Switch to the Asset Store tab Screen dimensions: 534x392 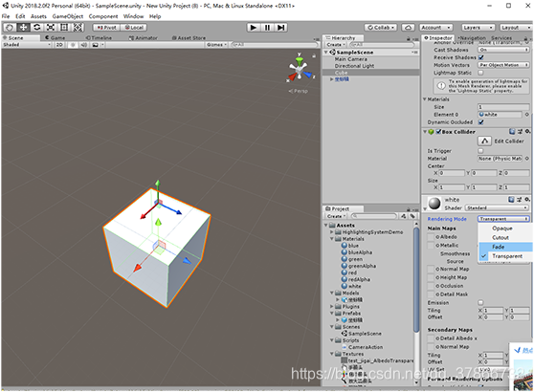[x=189, y=38]
